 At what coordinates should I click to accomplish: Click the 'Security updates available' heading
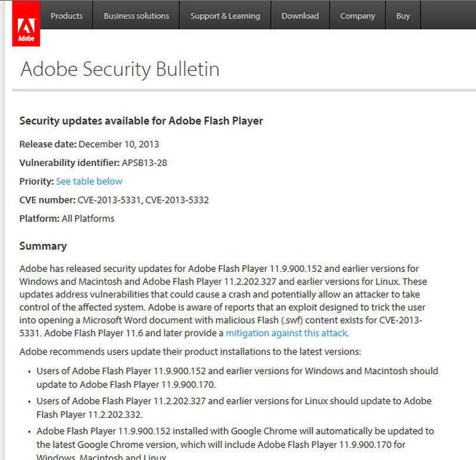pos(141,121)
